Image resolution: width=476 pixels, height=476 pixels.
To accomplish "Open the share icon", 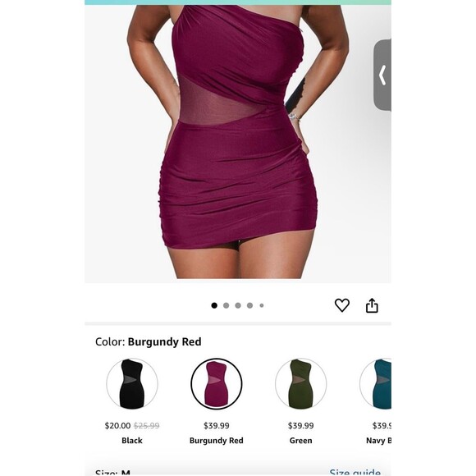I will (x=372, y=305).
